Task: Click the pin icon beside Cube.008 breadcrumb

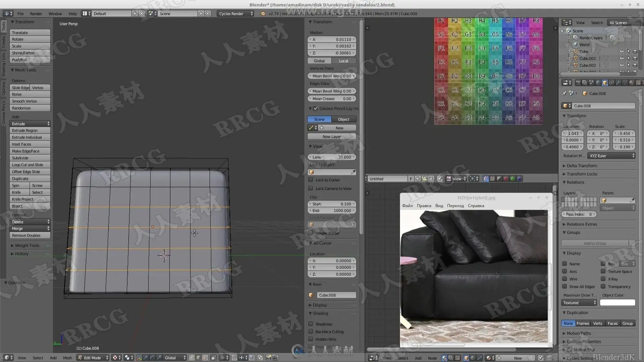Action: [x=564, y=94]
